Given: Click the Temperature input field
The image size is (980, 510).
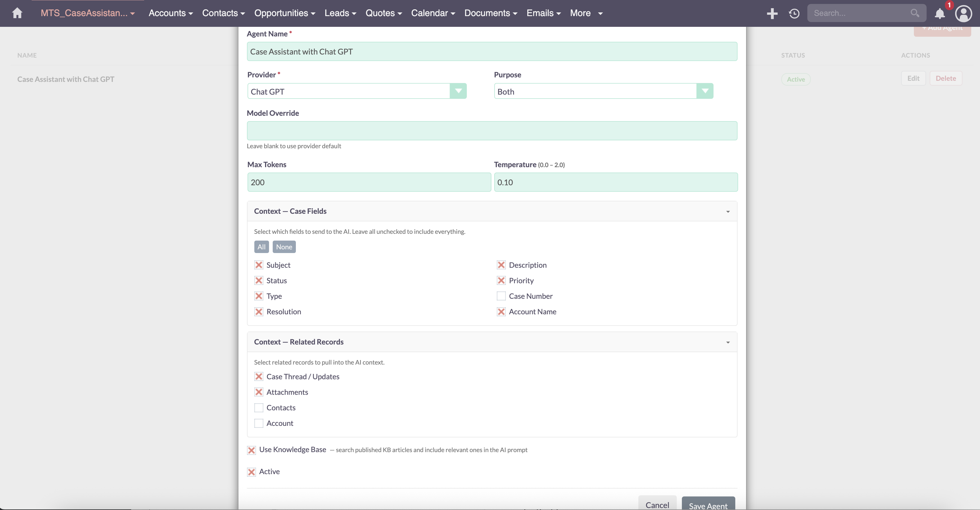Looking at the screenshot, I should tap(615, 182).
